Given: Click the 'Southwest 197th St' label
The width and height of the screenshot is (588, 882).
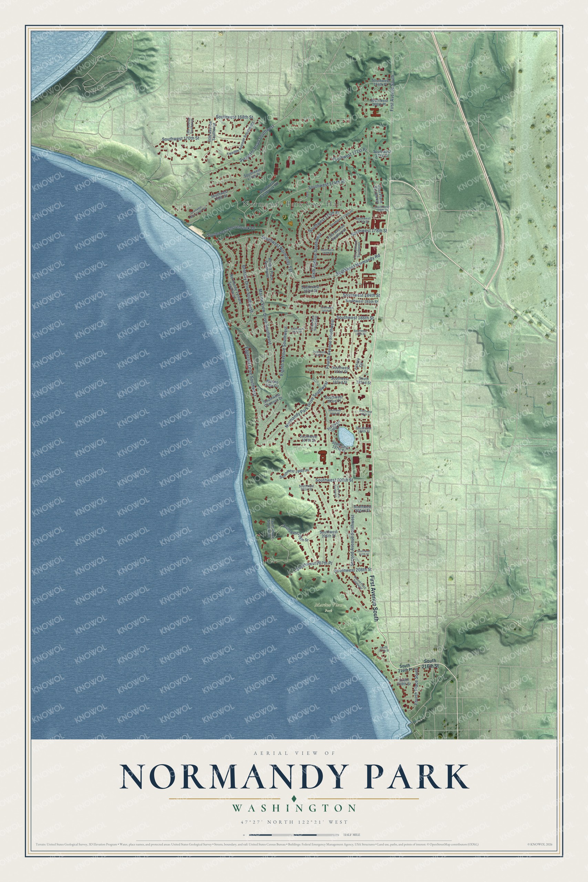Looking at the screenshot, I should [x=309, y=438].
